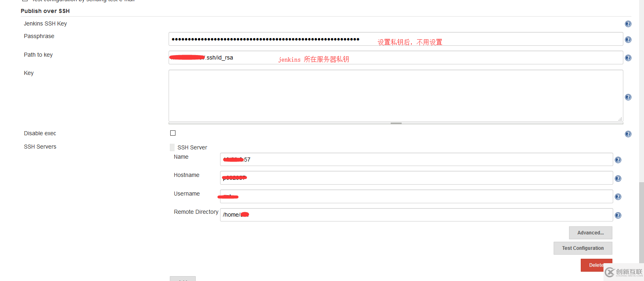Focus the Username input field
This screenshot has width=644, height=281.
(x=416, y=196)
